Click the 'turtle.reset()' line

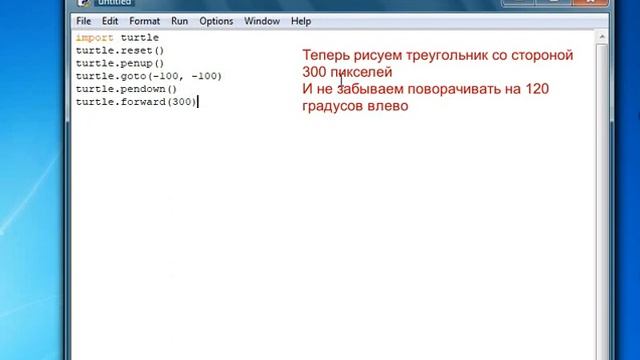[120, 51]
